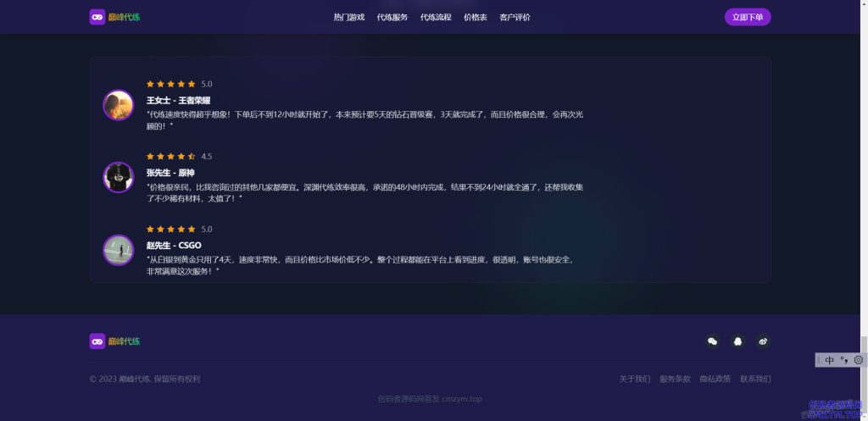This screenshot has width=868, height=421.
Task: Open the 隐私政策 footer link
Action: pos(715,379)
